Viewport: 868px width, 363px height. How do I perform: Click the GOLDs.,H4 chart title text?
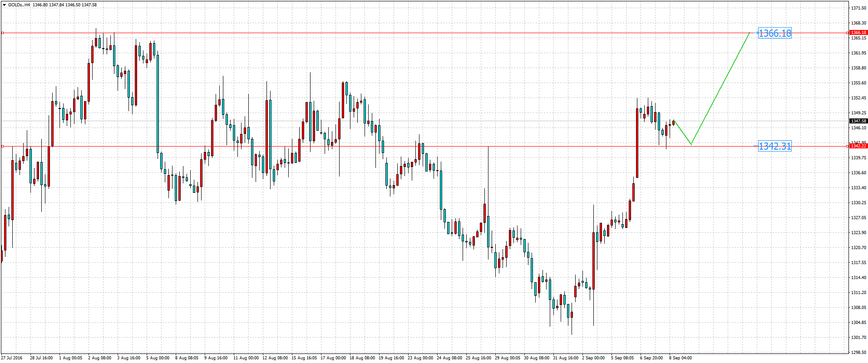[x=19, y=5]
